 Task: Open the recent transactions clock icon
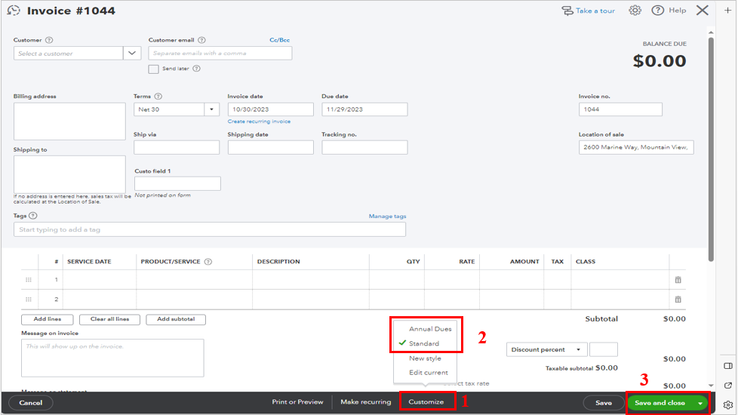click(x=14, y=10)
